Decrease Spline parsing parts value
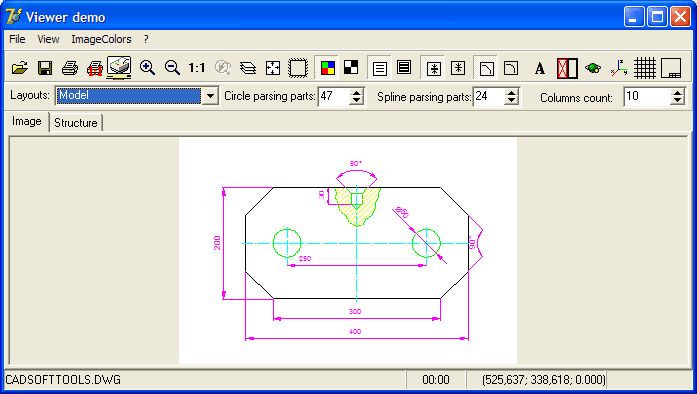697x394 pixels. 512,100
